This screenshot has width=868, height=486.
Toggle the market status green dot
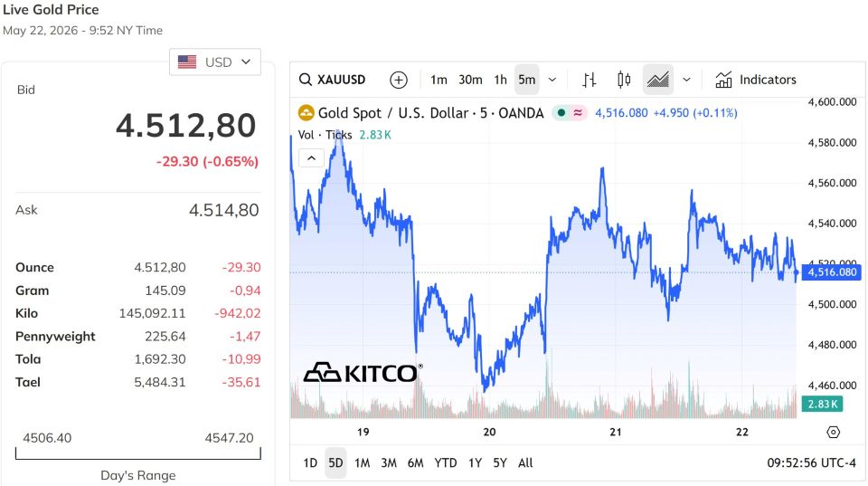(x=561, y=113)
